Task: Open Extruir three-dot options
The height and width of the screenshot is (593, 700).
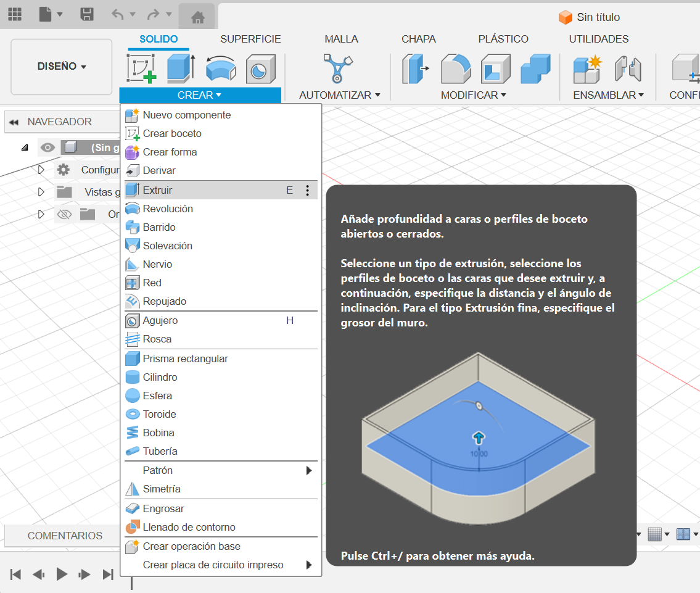Action: [x=308, y=190]
